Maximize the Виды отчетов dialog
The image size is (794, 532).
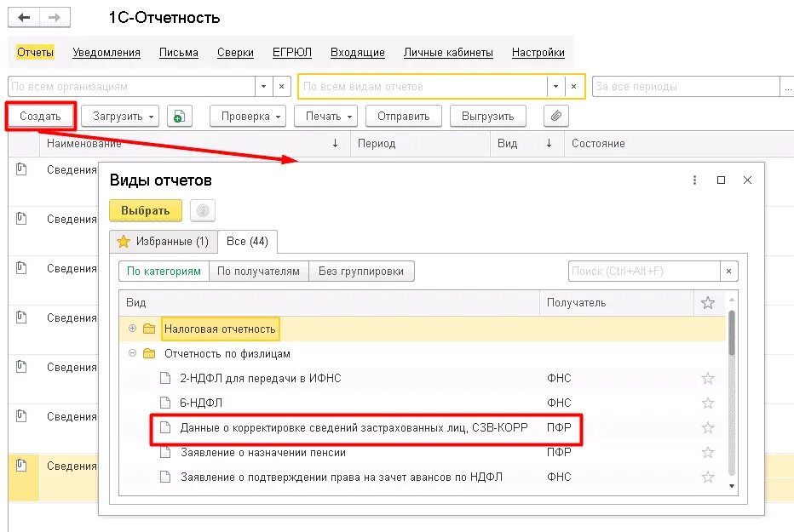721,180
